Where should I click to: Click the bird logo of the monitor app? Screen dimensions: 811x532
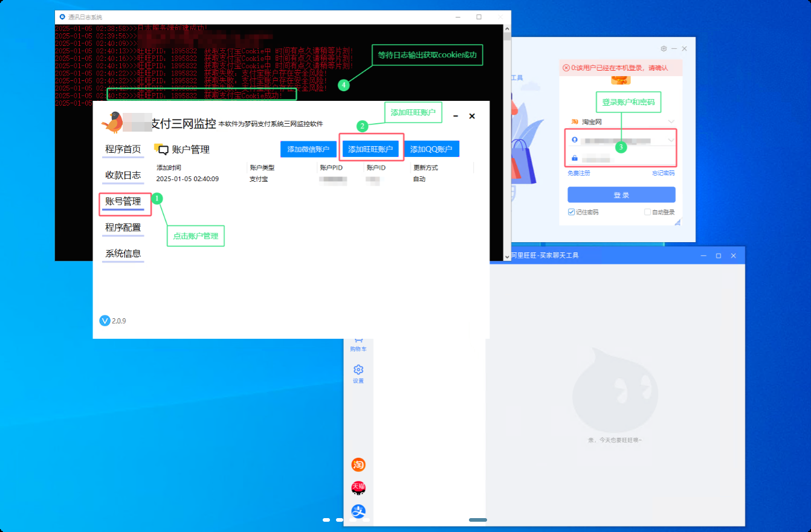[x=112, y=123]
